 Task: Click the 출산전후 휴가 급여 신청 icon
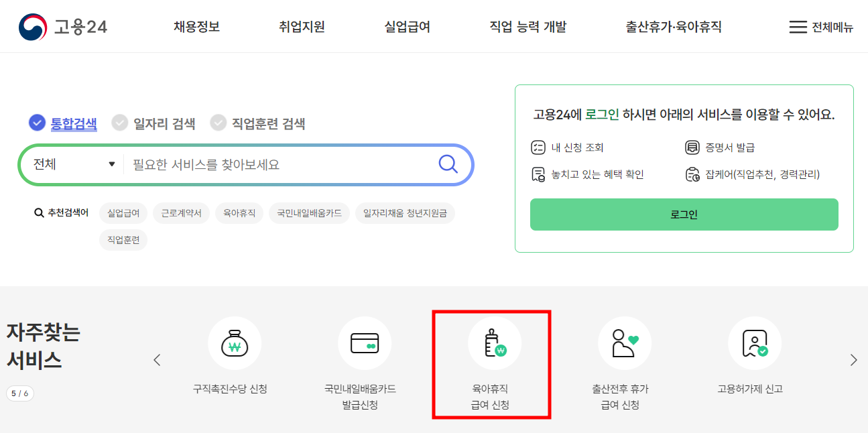[625, 343]
